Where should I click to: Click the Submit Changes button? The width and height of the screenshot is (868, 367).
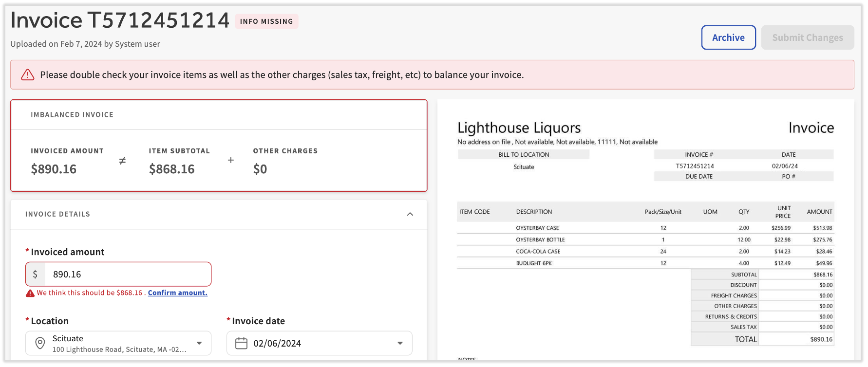point(807,37)
